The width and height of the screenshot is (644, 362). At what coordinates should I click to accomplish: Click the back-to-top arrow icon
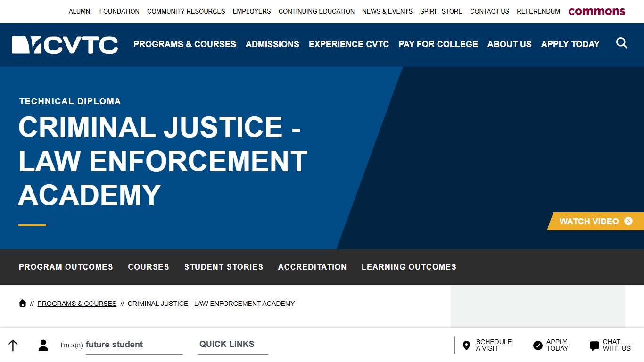click(x=13, y=345)
